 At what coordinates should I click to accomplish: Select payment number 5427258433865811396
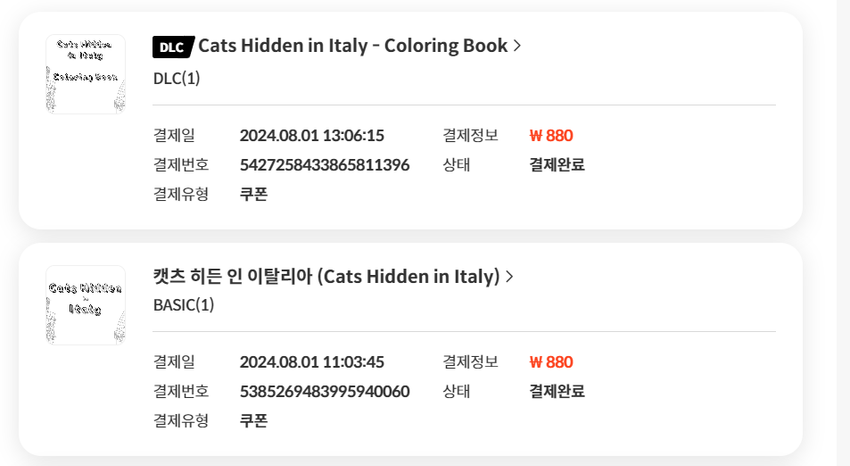coord(325,165)
